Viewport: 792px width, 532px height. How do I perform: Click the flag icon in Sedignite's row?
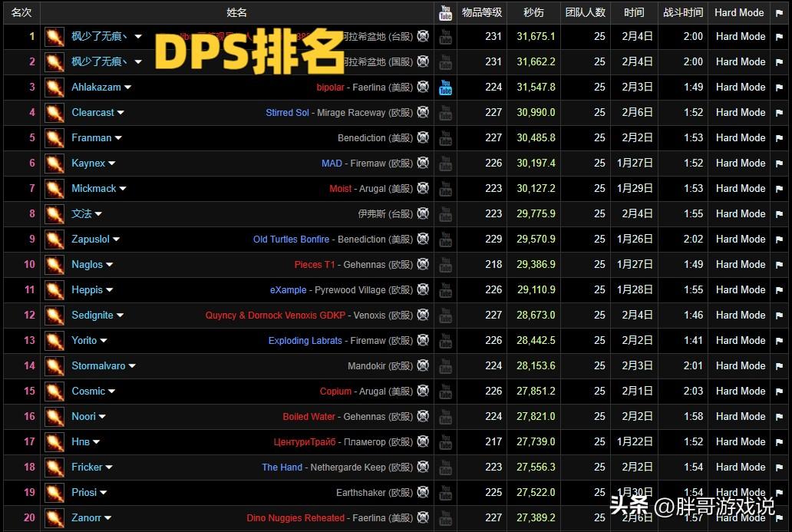click(x=780, y=316)
